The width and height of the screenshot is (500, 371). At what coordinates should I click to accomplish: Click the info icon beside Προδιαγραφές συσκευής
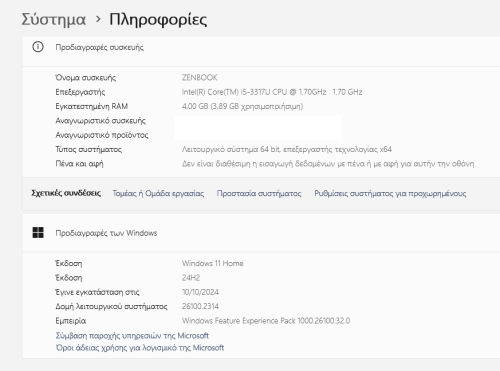[38, 47]
